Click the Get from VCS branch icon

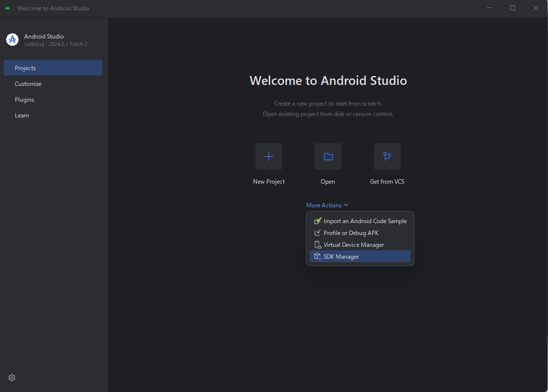tap(387, 157)
